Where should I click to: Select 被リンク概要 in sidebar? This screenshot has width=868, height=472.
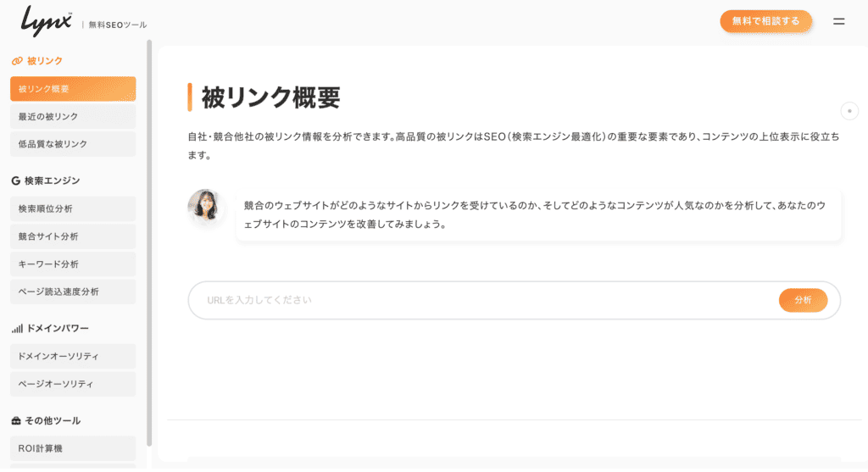click(73, 88)
